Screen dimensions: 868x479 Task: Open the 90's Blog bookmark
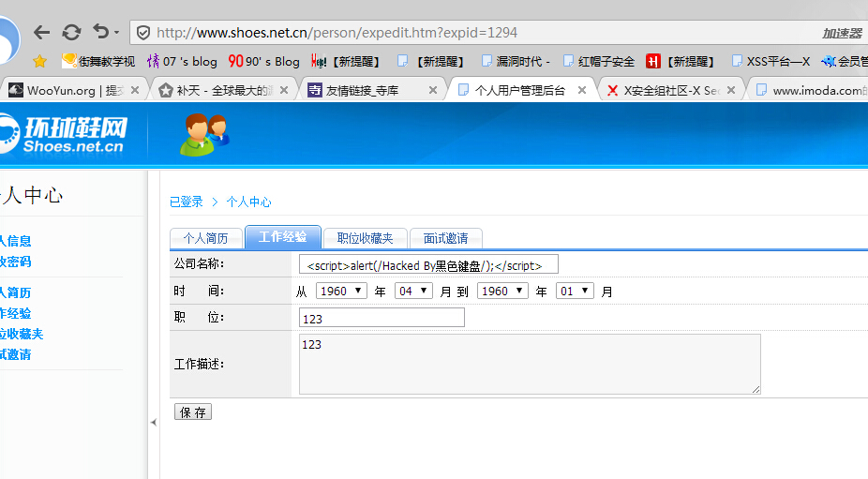264,61
